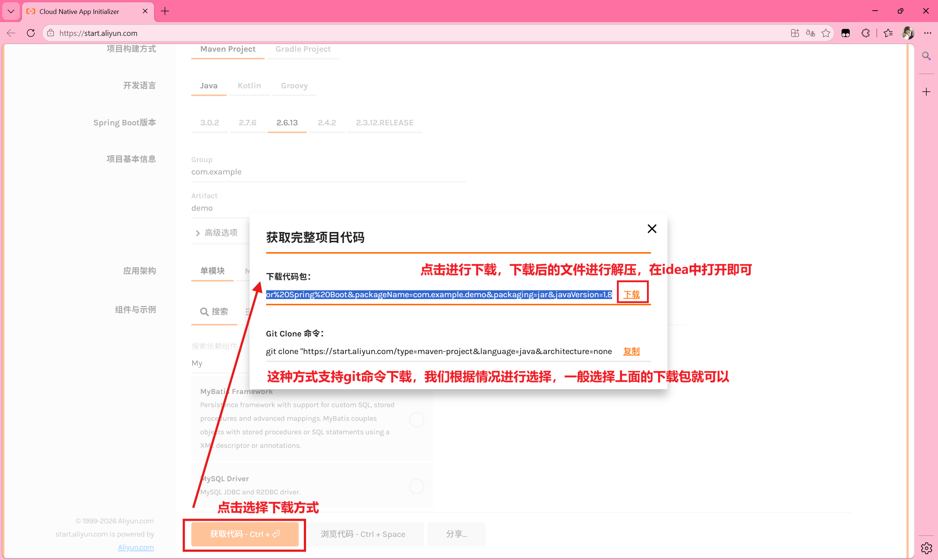The image size is (938, 560).
Task: Click the 下载 download link
Action: pos(631,294)
